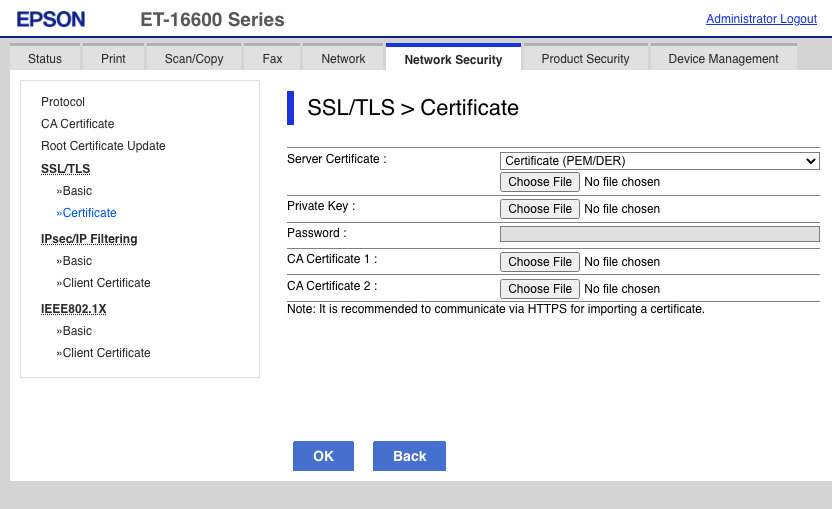Open Root Certificate Update page
The height and width of the screenshot is (509, 832).
pos(103,146)
